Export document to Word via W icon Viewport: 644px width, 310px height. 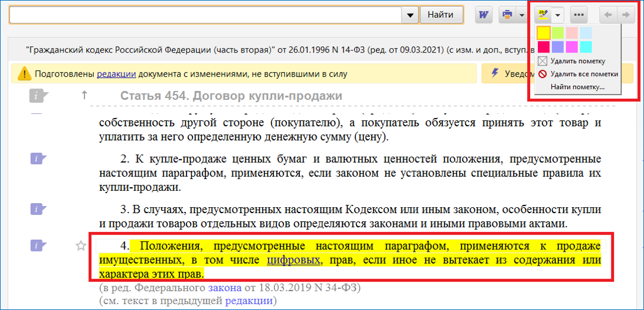(x=484, y=15)
